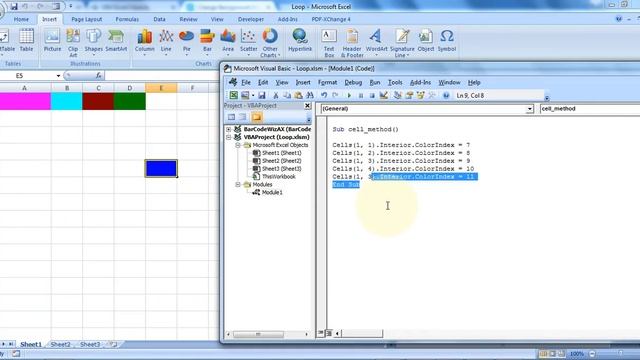This screenshot has width=640, height=360.
Task: Insert a Hyperlink
Action: (300, 41)
